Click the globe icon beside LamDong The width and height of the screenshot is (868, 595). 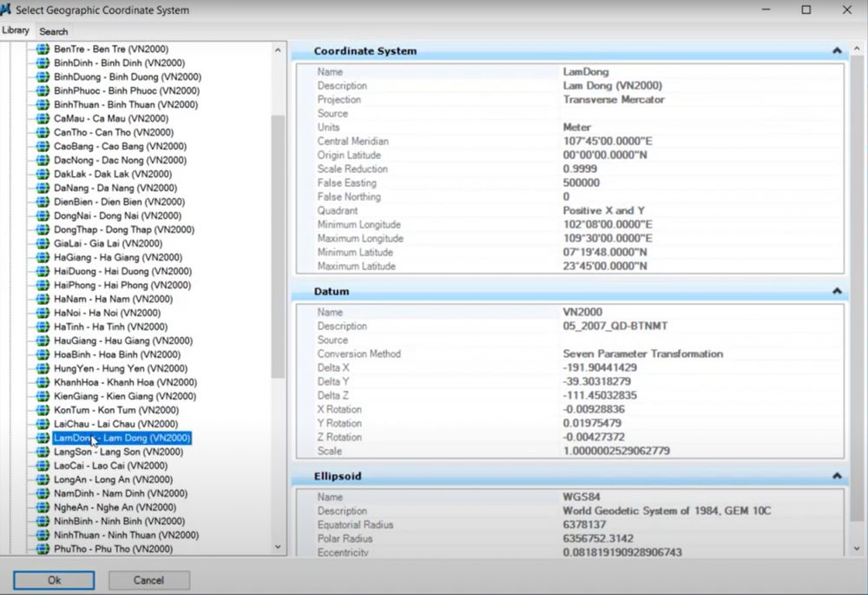click(43, 438)
